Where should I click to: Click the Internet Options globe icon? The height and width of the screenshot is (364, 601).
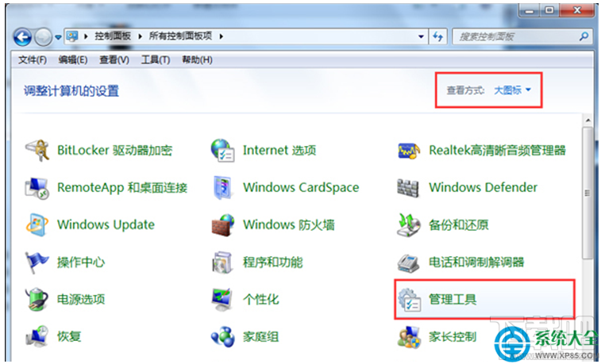pos(222,151)
